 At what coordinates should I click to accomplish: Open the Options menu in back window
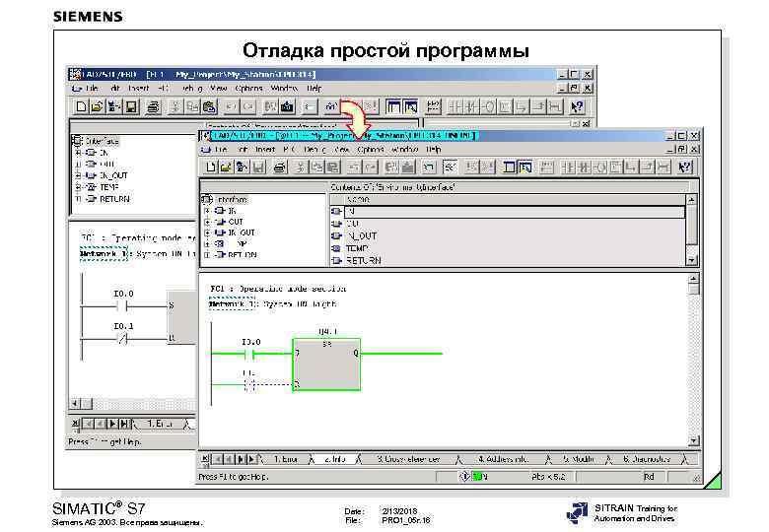pos(248,89)
